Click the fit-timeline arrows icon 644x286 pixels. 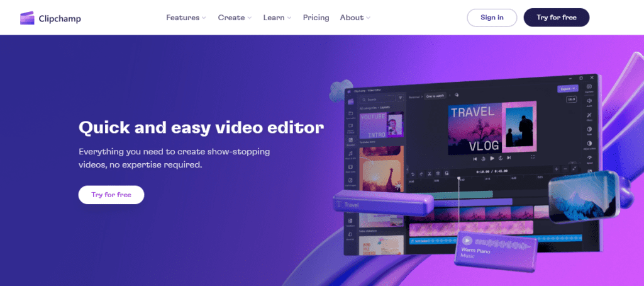click(x=574, y=169)
